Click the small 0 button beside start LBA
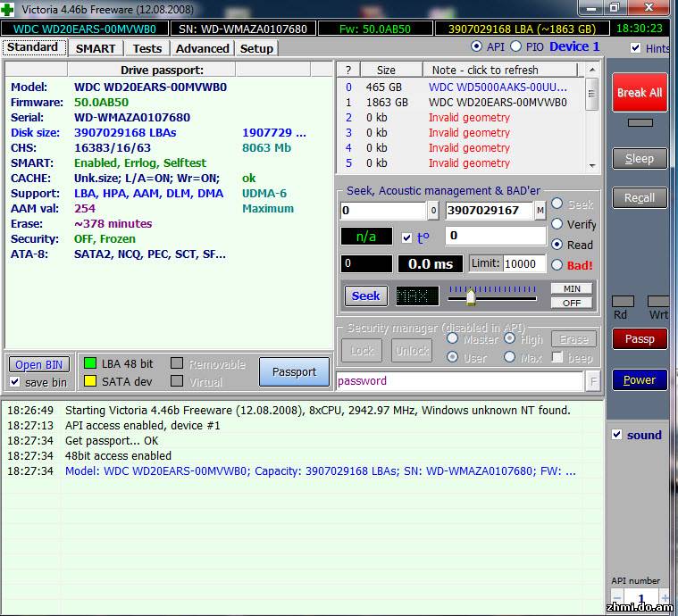 click(x=433, y=211)
